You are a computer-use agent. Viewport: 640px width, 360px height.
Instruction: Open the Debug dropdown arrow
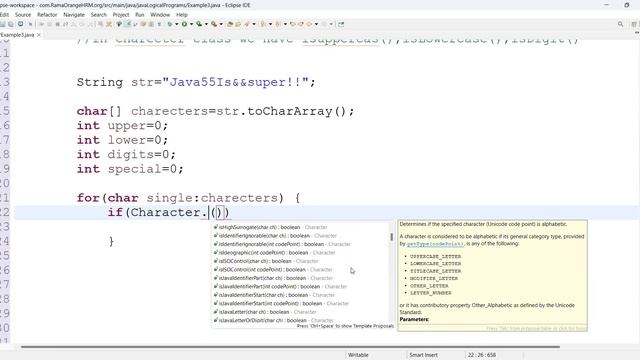[177, 24]
